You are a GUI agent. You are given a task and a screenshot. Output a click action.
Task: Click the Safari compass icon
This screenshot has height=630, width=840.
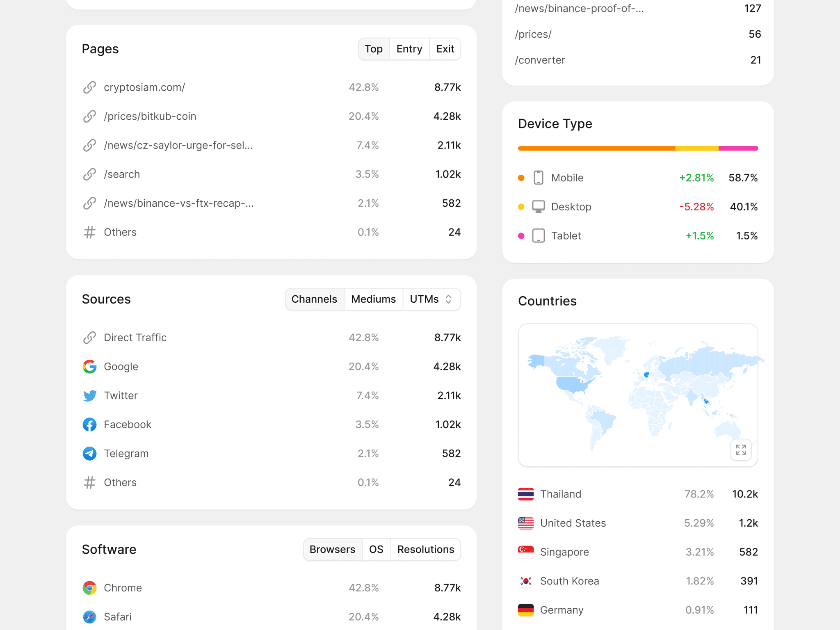coord(89,616)
